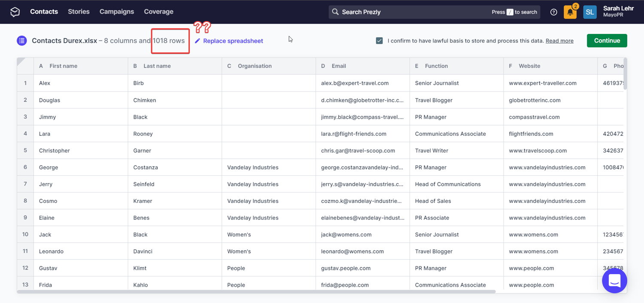Open the chat support bubble
The image size is (644, 303).
[614, 281]
